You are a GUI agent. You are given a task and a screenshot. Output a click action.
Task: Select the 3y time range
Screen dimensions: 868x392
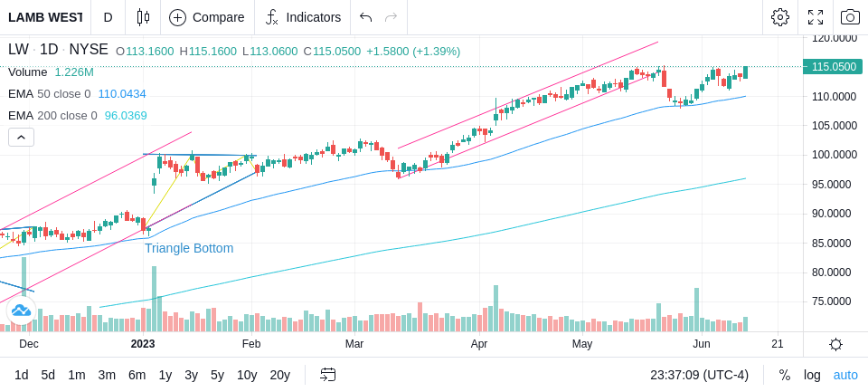pos(191,376)
